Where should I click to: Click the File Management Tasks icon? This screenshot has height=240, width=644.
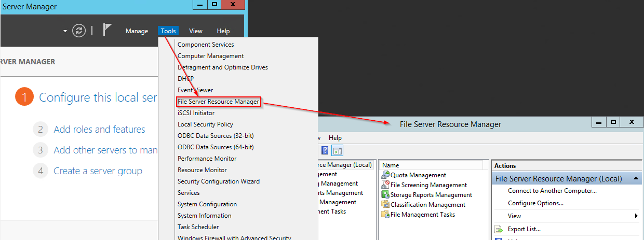pyautogui.click(x=385, y=215)
